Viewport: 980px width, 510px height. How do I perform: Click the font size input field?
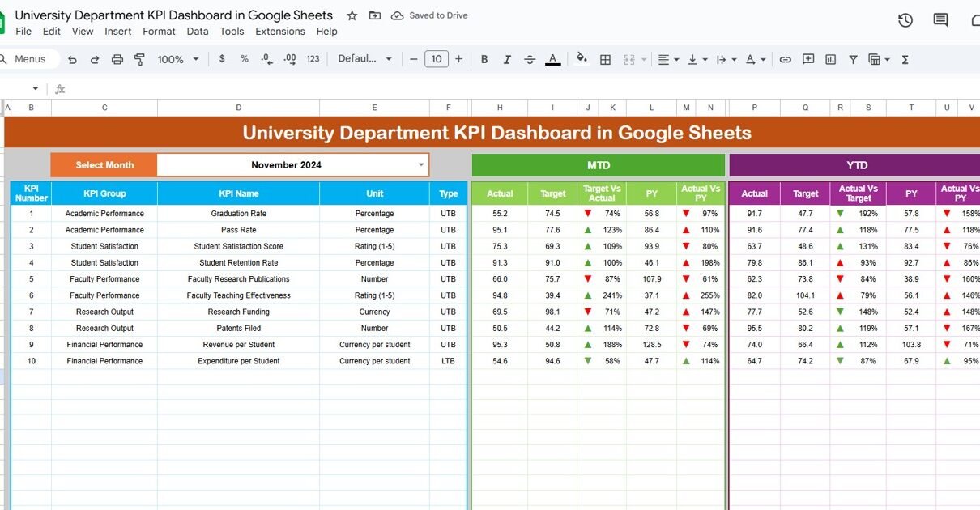(x=437, y=59)
